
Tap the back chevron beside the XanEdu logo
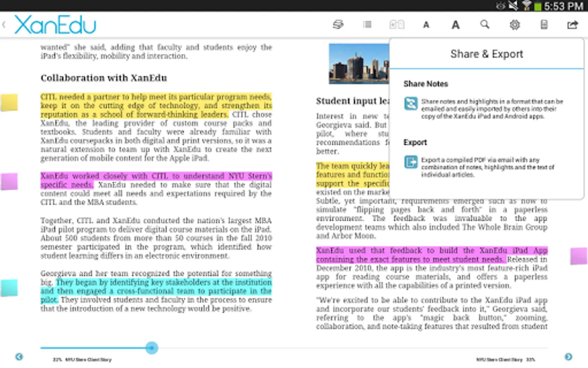pyautogui.click(x=4, y=25)
